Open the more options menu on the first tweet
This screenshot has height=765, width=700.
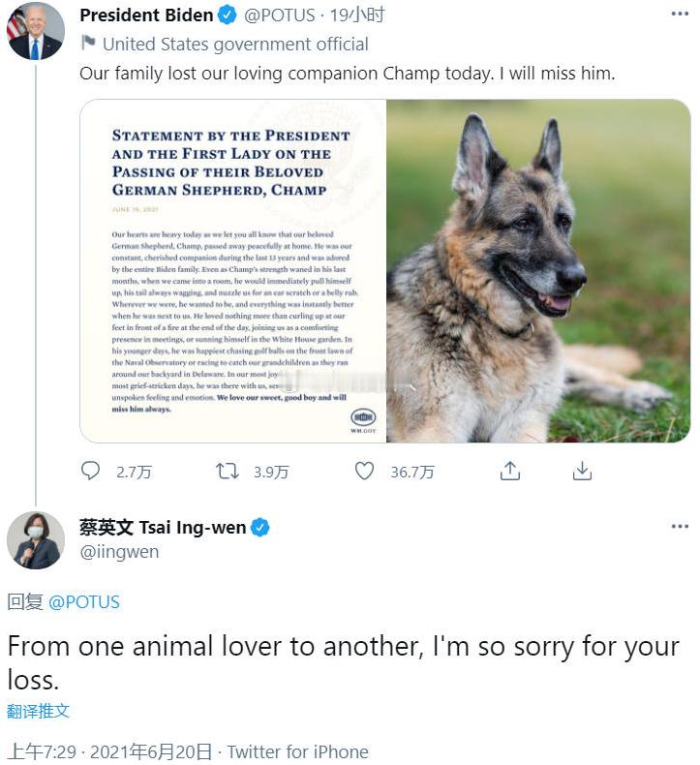[680, 15]
